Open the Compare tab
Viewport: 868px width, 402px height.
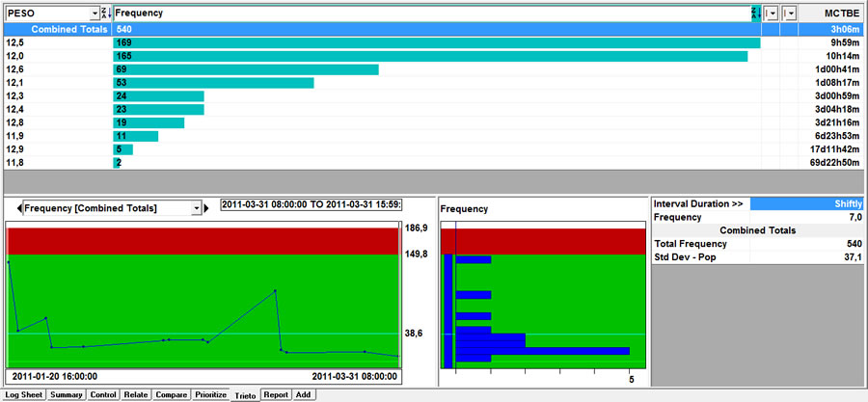(172, 395)
